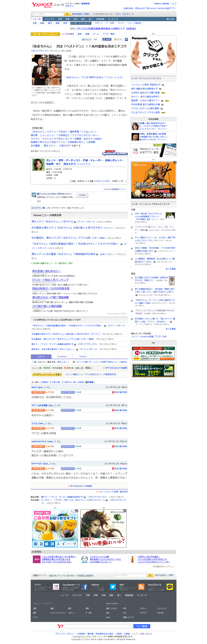
Task: Click the footer アプリ Yahoo icon
Action: pos(56,586)
